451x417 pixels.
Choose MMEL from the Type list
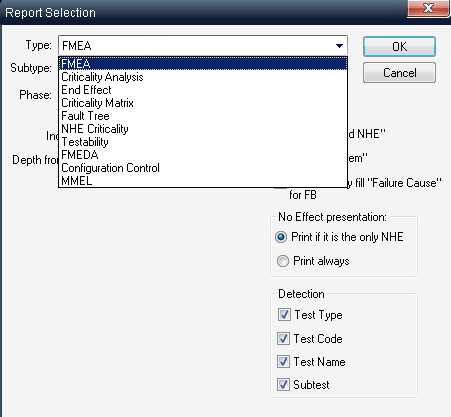(x=203, y=181)
